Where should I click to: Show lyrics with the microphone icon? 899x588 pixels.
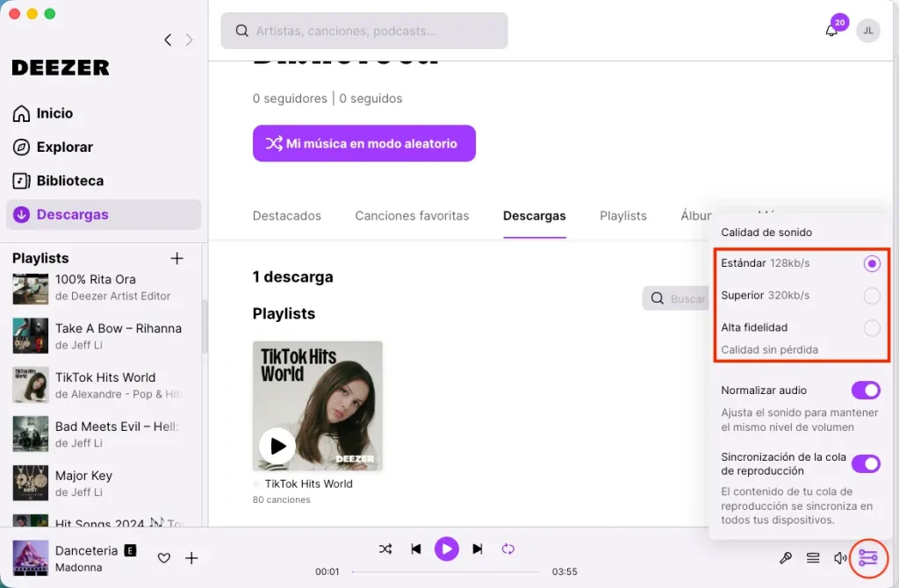click(x=786, y=557)
